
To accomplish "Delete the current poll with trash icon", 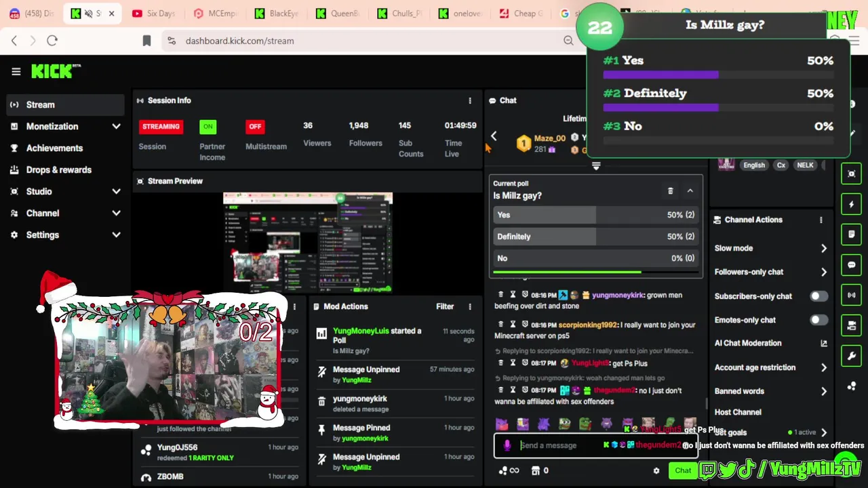I will (671, 191).
